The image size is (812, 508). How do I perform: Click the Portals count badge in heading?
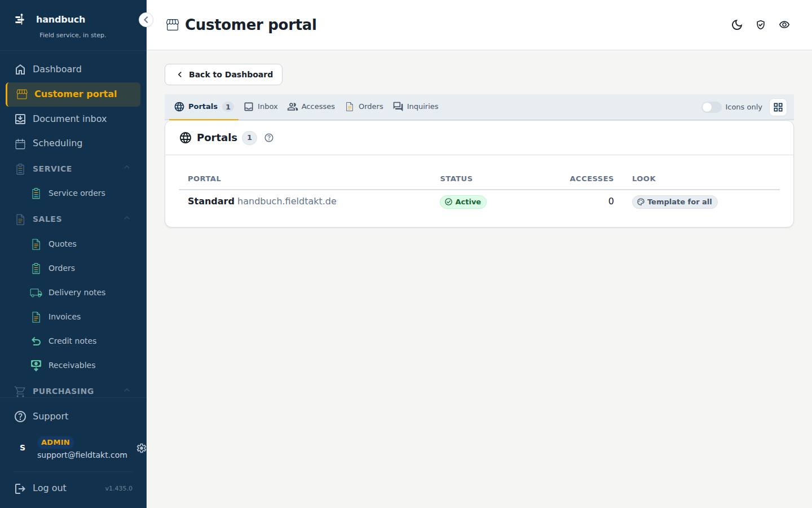pos(249,138)
